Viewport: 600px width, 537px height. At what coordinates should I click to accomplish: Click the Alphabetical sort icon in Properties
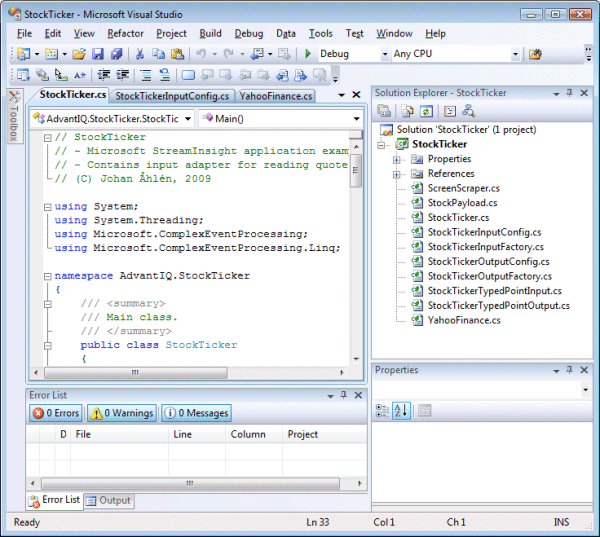401,410
